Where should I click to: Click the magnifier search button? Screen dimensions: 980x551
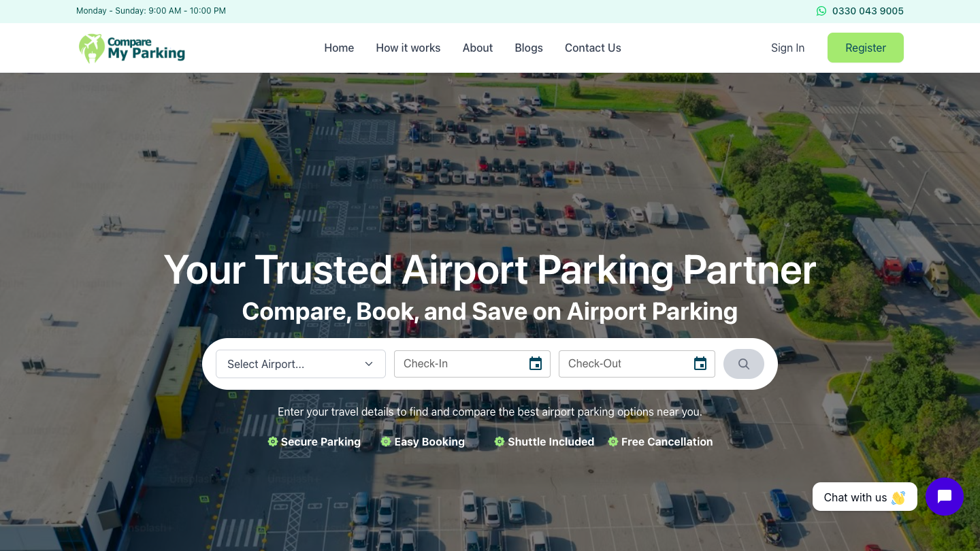[x=744, y=364]
